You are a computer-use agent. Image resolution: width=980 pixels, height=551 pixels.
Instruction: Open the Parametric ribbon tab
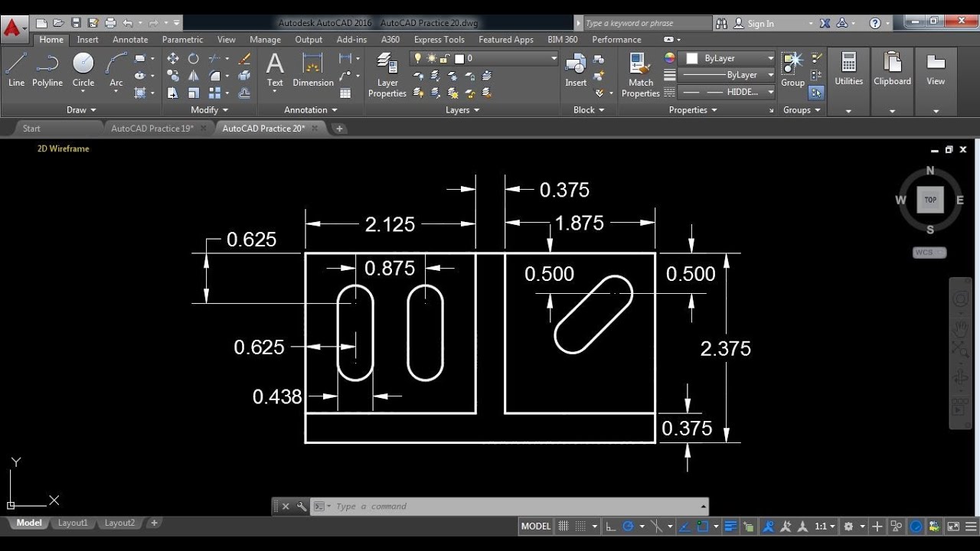[x=182, y=40]
